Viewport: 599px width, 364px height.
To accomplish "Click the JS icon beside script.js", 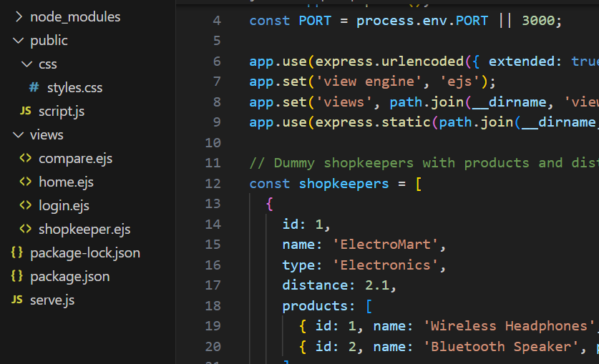I will coord(26,111).
